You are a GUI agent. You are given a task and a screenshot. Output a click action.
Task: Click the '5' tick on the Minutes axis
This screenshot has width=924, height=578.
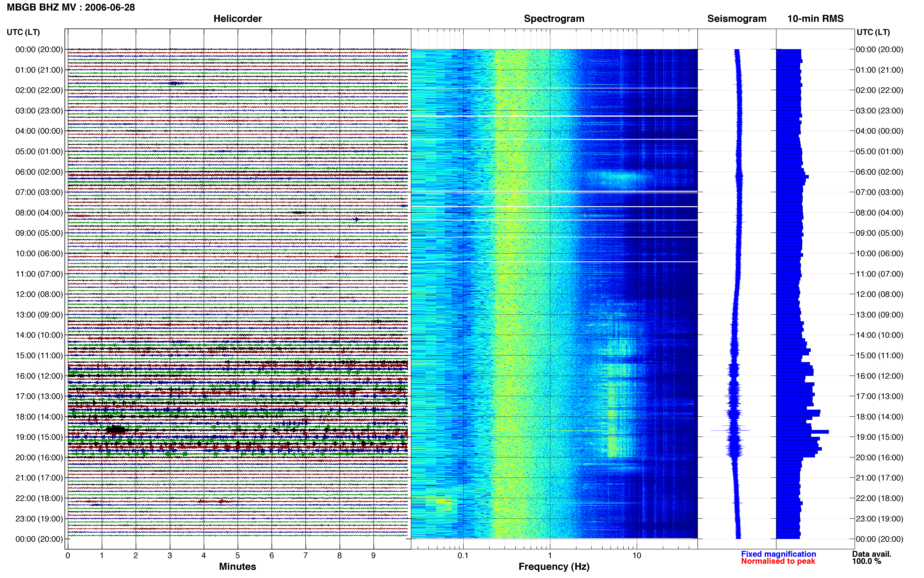coord(238,555)
